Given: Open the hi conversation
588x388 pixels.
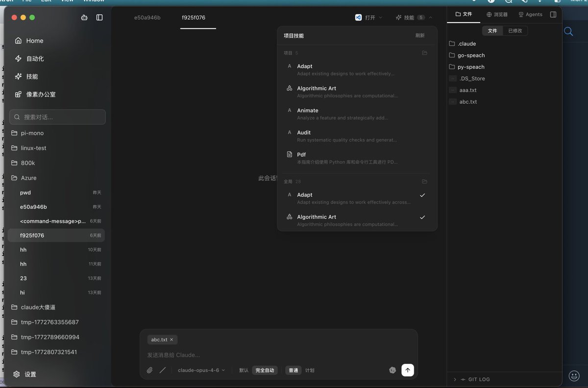Looking at the screenshot, I should point(57,292).
